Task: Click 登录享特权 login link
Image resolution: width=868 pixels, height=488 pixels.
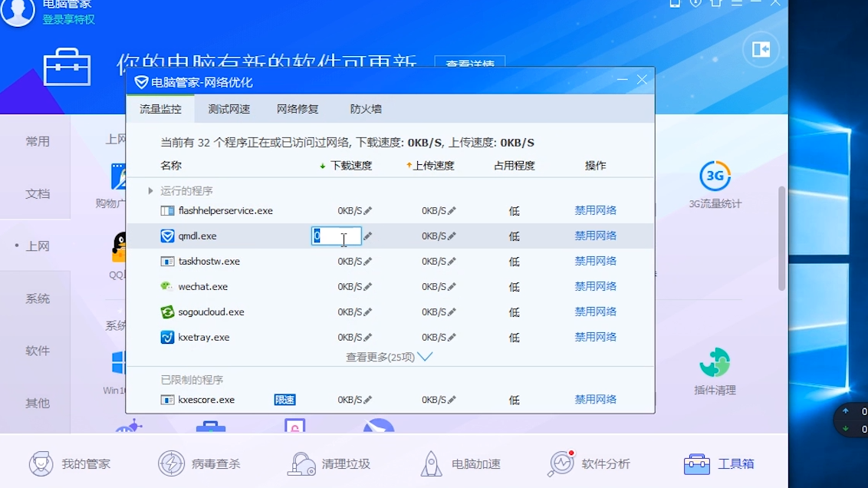Action: click(x=69, y=19)
